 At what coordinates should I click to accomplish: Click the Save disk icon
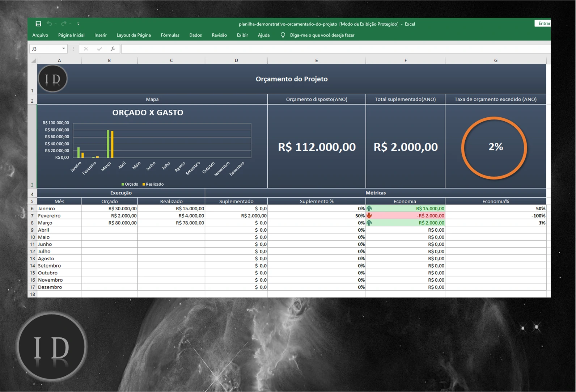tap(38, 24)
